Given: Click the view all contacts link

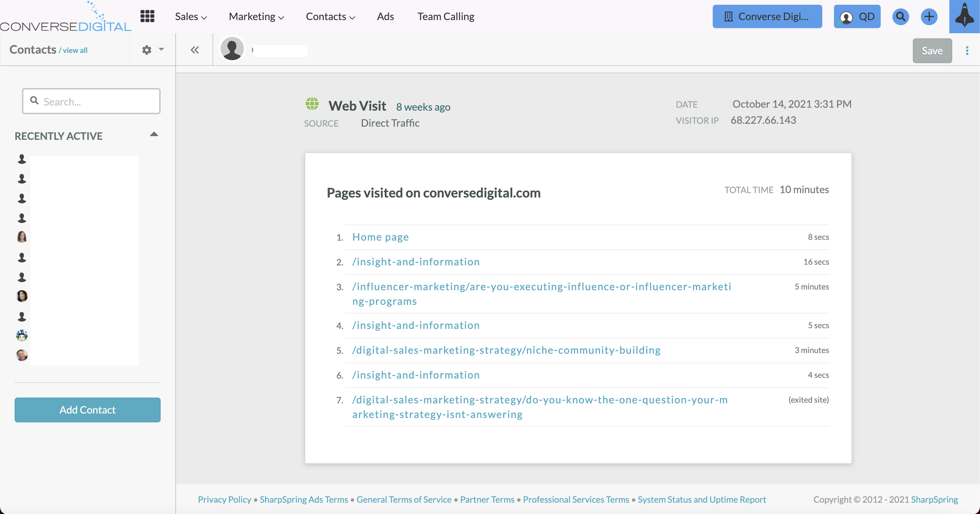Looking at the screenshot, I should point(75,50).
